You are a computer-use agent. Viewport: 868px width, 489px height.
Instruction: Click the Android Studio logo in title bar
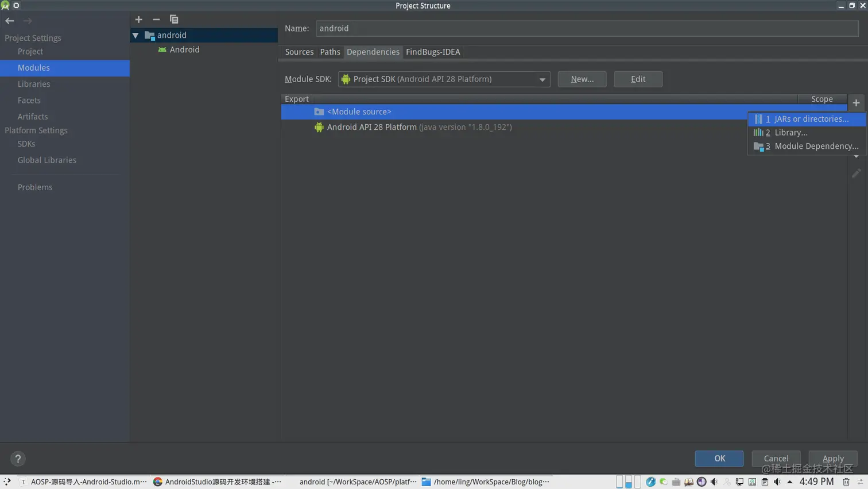(5, 5)
